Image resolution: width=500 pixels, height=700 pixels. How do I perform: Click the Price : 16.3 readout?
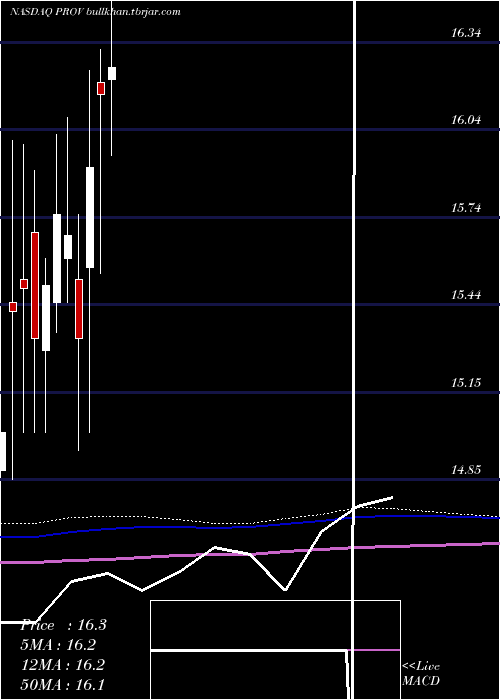click(63, 625)
